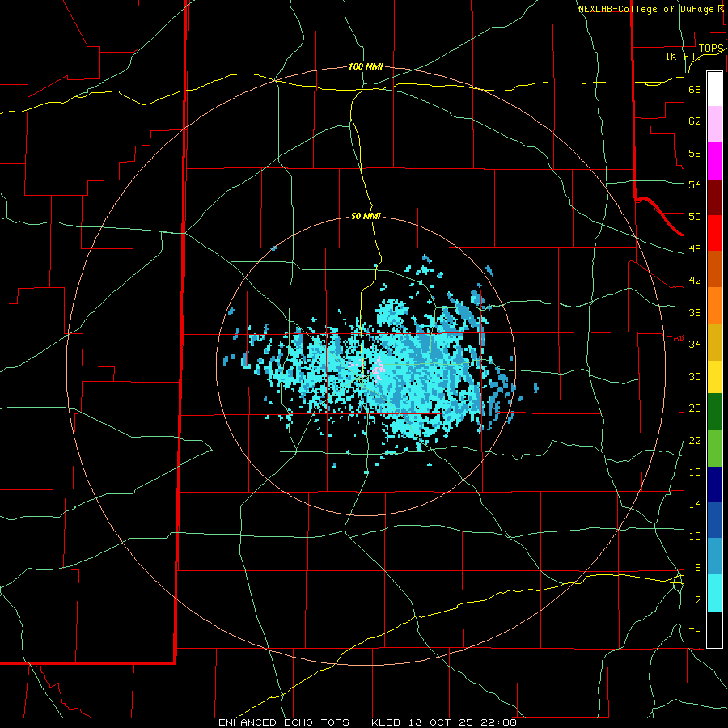Click the legend value 66

tap(695, 89)
